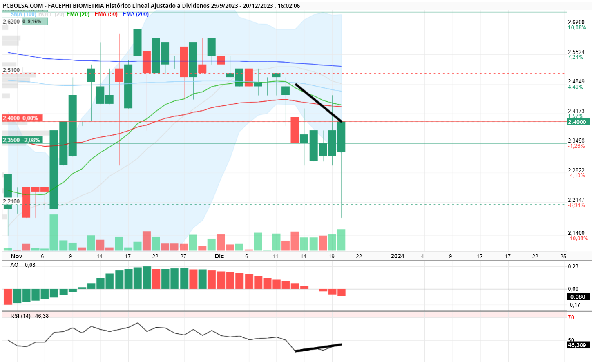Click the EMA (50) legend label
This screenshot has height=364, width=594.
point(106,14)
